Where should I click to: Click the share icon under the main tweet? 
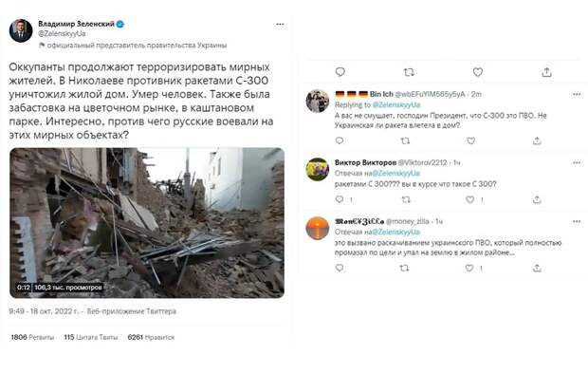coord(546,72)
